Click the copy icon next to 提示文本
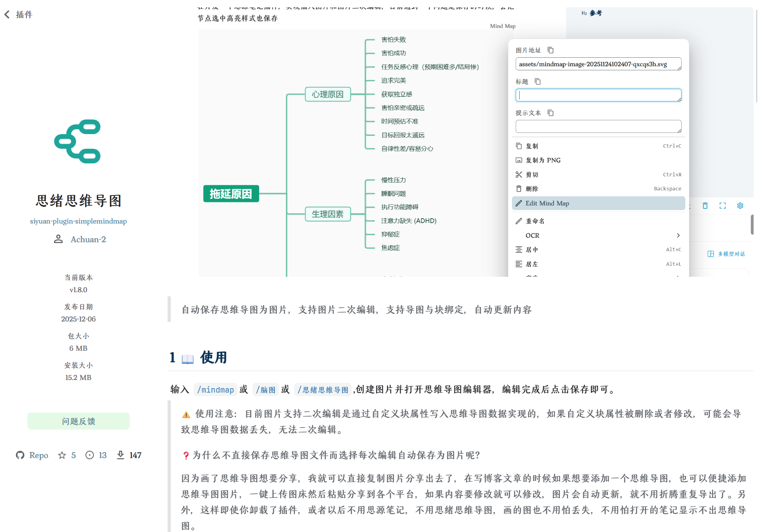Image resolution: width=765 pixels, height=532 pixels. pos(551,113)
